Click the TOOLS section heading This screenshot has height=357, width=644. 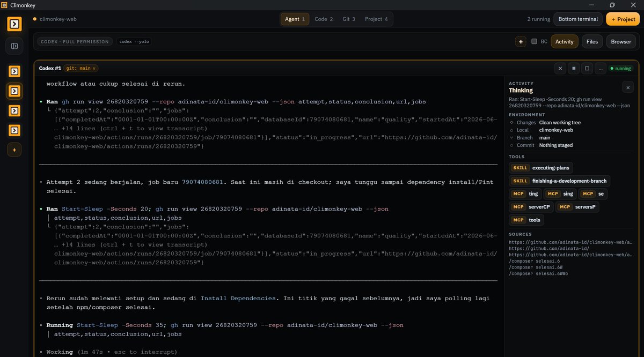[517, 157]
